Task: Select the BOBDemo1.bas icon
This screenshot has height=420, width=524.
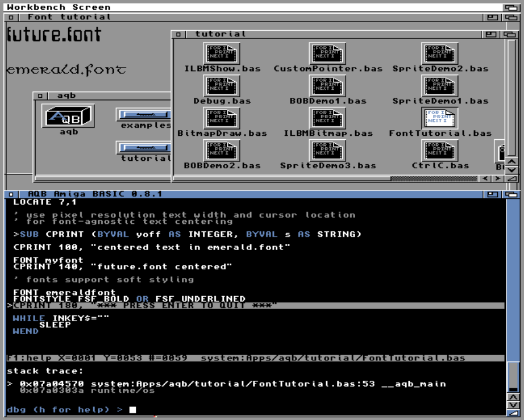Action: pyautogui.click(x=327, y=86)
